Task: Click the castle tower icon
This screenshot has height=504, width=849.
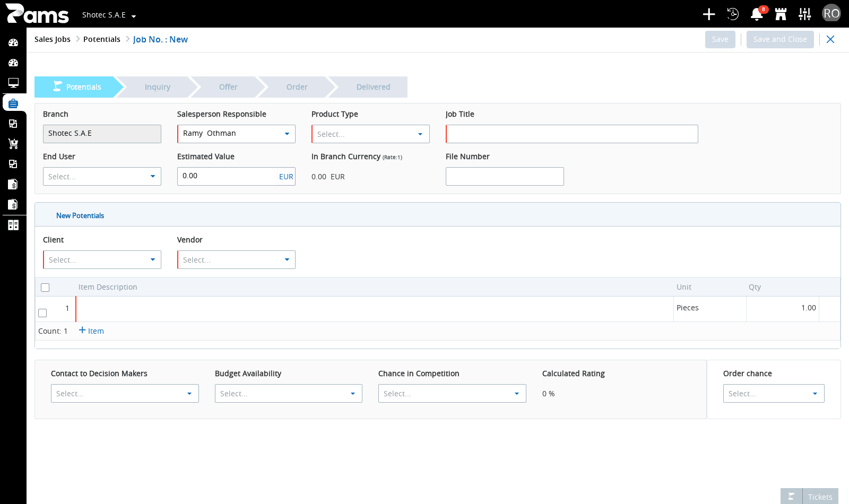Action: 781,14
